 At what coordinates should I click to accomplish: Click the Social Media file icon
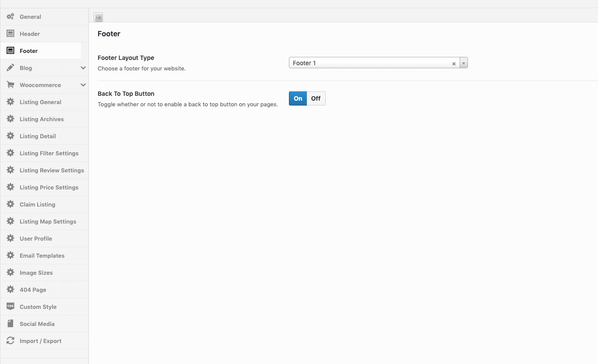coord(11,324)
